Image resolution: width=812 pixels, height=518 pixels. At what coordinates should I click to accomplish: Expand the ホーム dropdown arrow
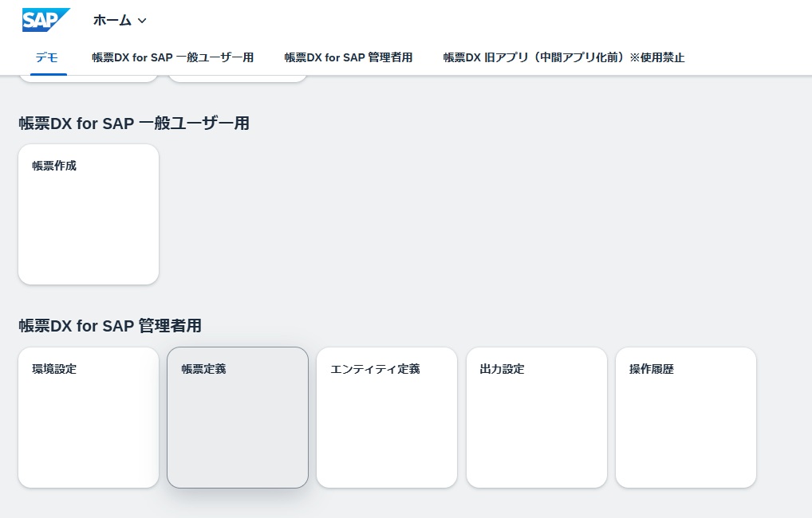[142, 21]
